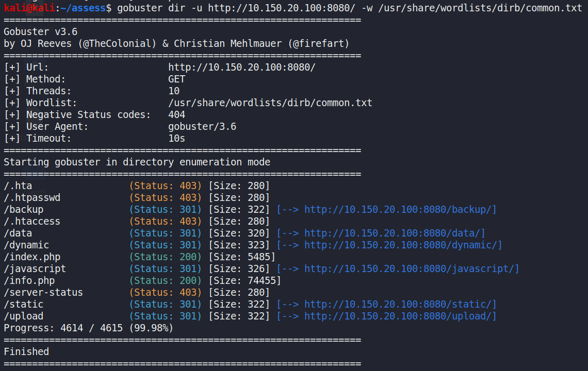The height and width of the screenshot is (371, 588).
Task: Click the /dynamic result path
Action: (26, 245)
